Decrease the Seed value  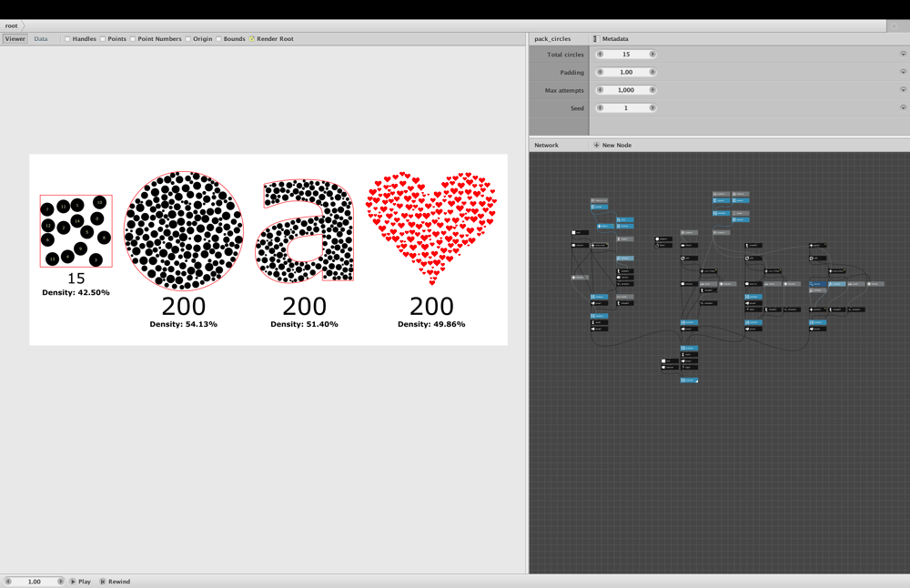click(x=600, y=108)
